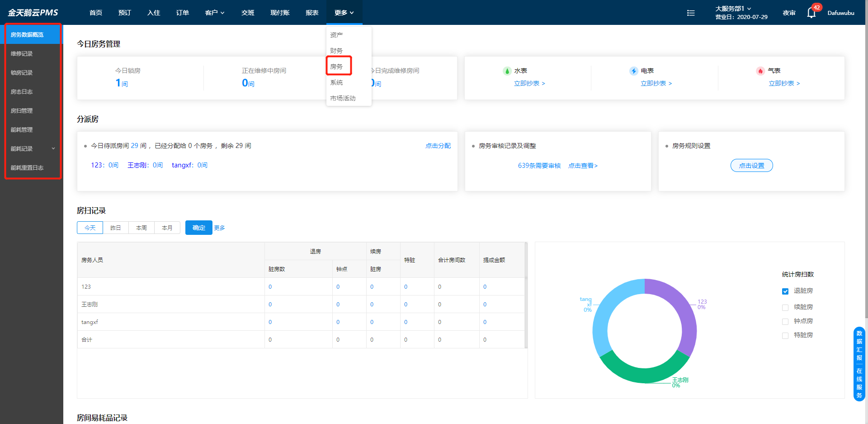This screenshot has height=424, width=868.
Task: Open the notification bell icon
Action: coord(811,13)
